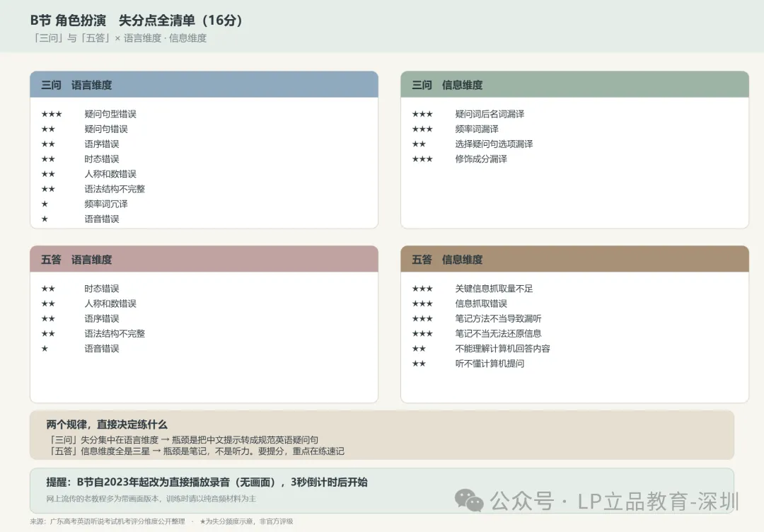Screen dimensions: 764x532
Task: Click '语法结构不完整' in the 五答 语言维度 card
Action: [115, 334]
